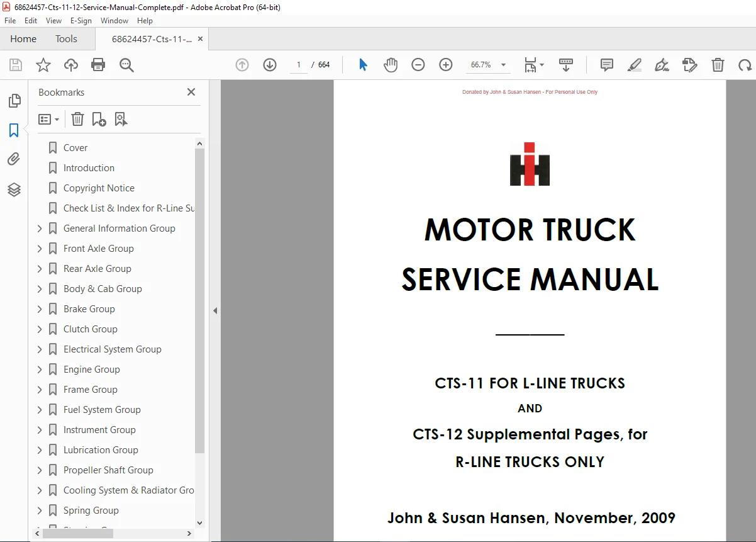Expand Brake Group bookmark
Image resolution: width=756 pixels, height=542 pixels.
pyautogui.click(x=40, y=309)
